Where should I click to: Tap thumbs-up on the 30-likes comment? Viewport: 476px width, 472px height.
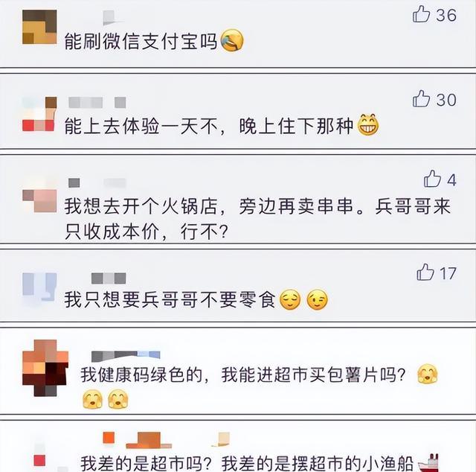click(422, 98)
